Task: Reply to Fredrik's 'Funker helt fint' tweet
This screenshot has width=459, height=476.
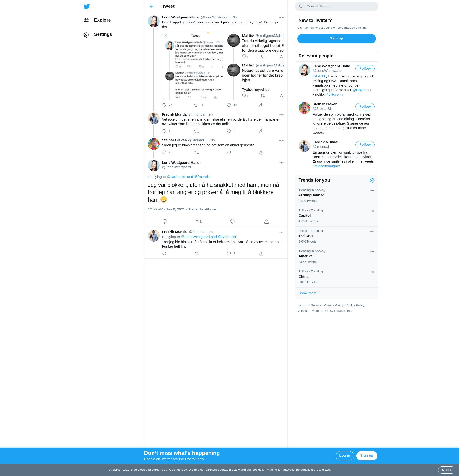Action: coord(164,254)
